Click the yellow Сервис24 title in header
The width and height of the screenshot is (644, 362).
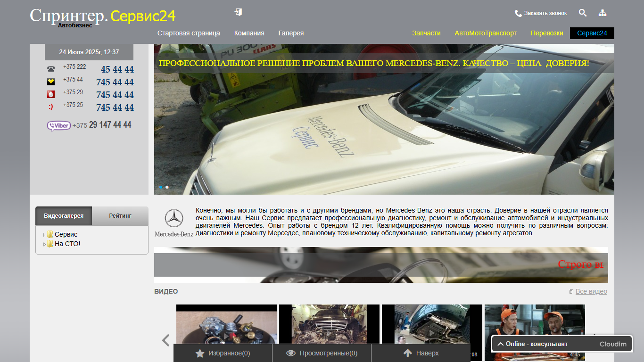click(x=143, y=16)
